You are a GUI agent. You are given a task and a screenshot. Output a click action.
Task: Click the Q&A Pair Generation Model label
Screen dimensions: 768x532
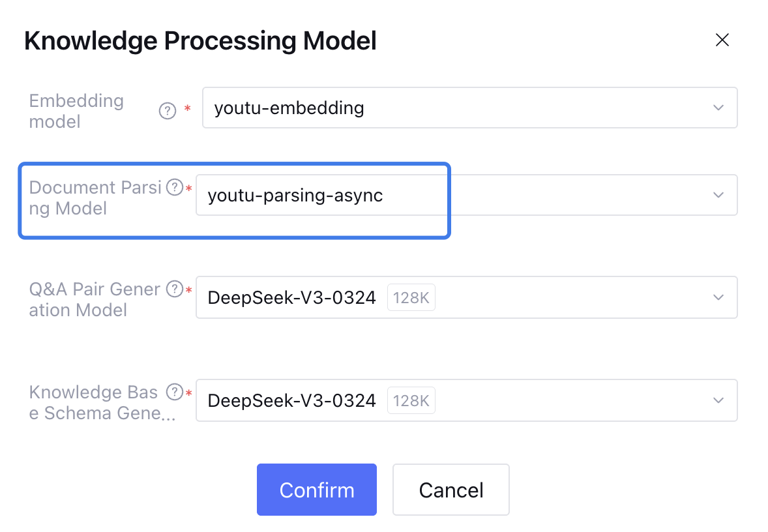[x=95, y=299]
